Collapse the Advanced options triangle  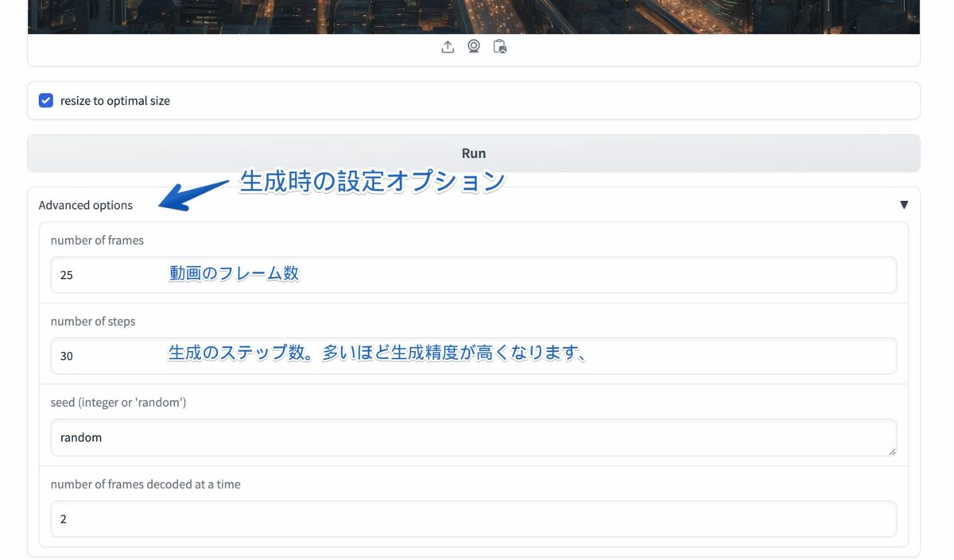[904, 205]
